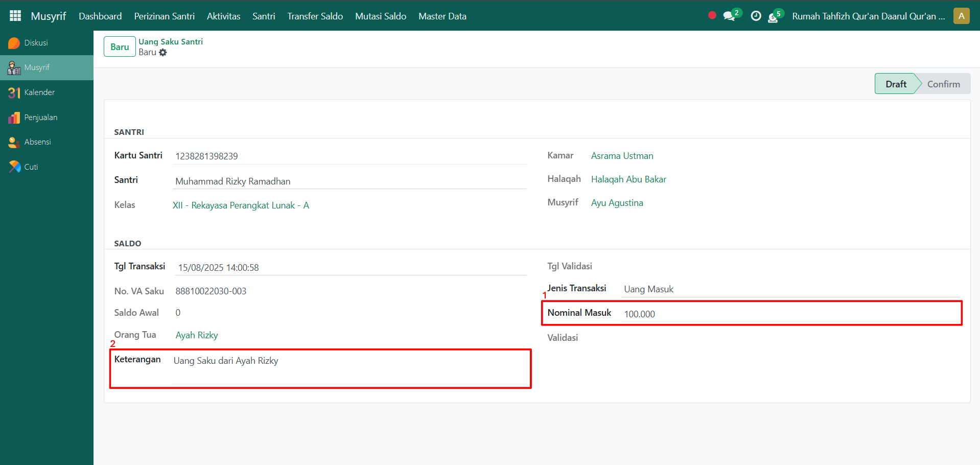Click the red recording indicator dot

[712, 15]
